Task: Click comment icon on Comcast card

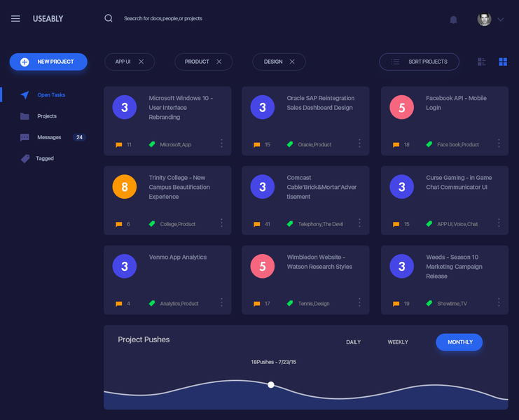Action: pos(256,224)
